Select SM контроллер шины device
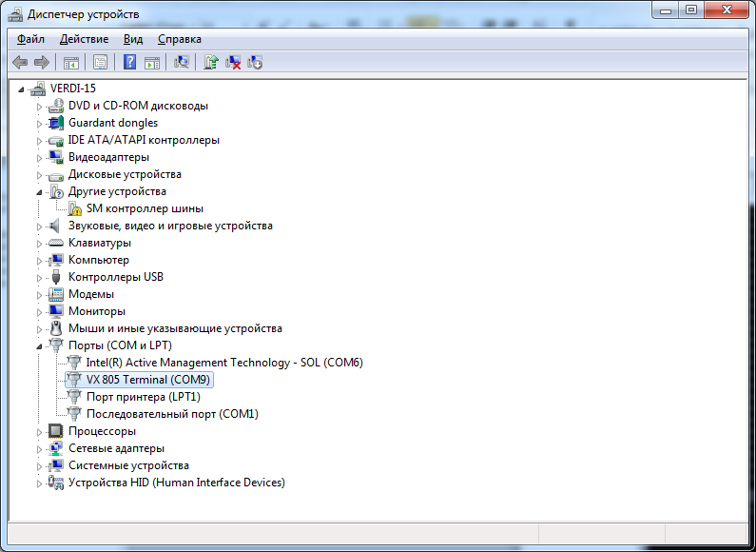The width and height of the screenshot is (756, 552). click(x=144, y=208)
